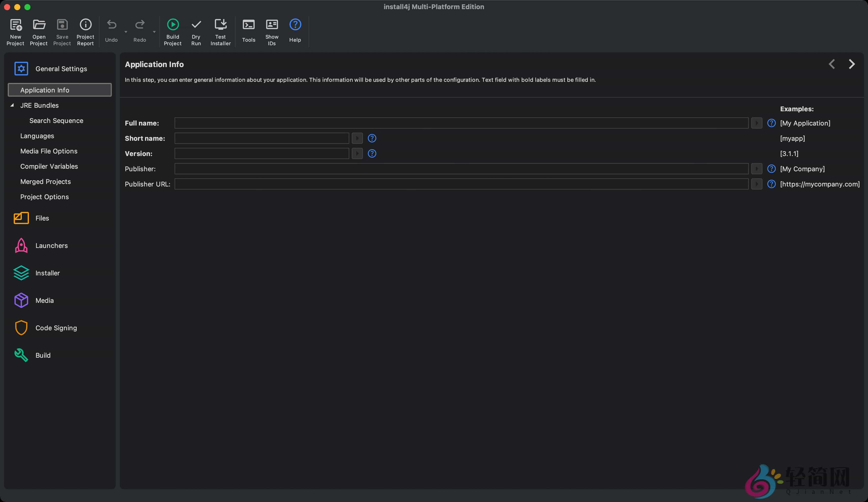This screenshot has width=868, height=502.
Task: Click the [https://mycompany.com] example text
Action: coord(820,184)
